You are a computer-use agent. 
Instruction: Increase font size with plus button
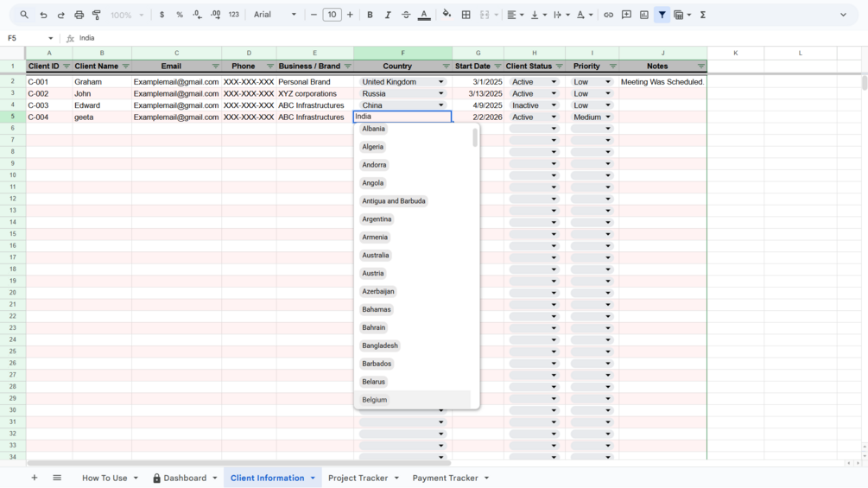[x=350, y=15]
